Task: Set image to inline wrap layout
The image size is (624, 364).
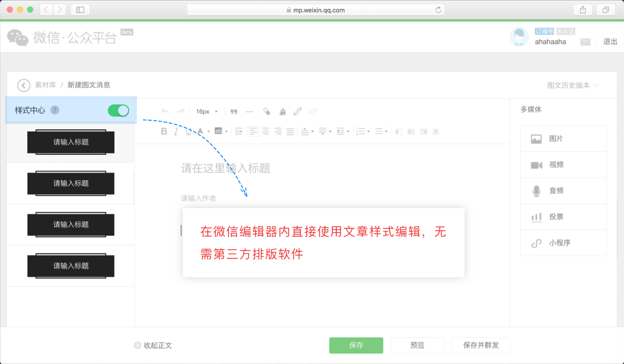Action: (411, 131)
